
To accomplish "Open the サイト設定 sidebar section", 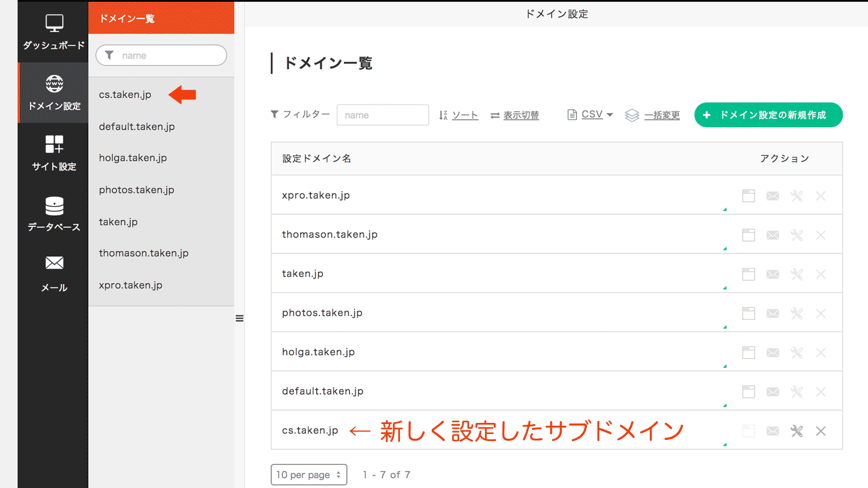I will coord(53,153).
